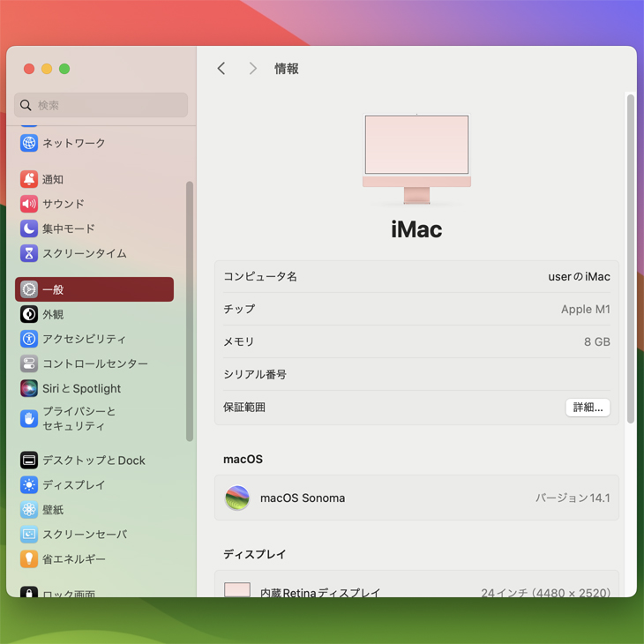
Task: Click the ディスプレイ section heading
Action: [254, 555]
